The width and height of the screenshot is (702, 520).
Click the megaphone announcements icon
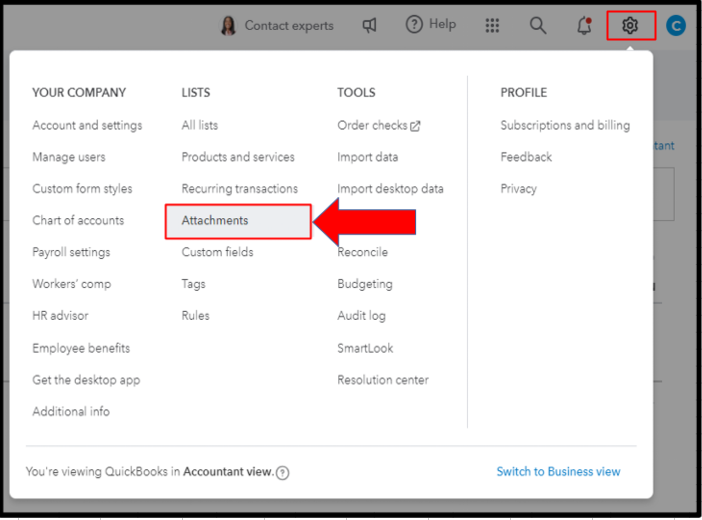370,25
